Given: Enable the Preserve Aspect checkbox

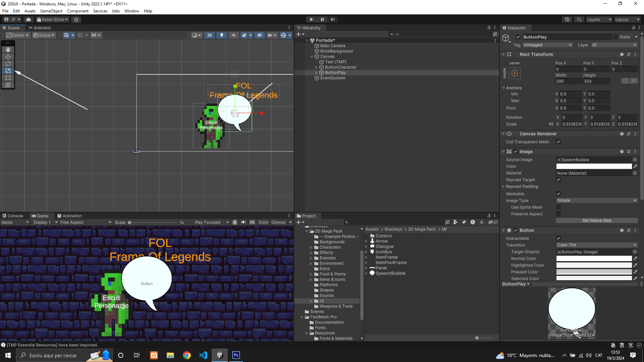Looking at the screenshot, I should 558,214.
